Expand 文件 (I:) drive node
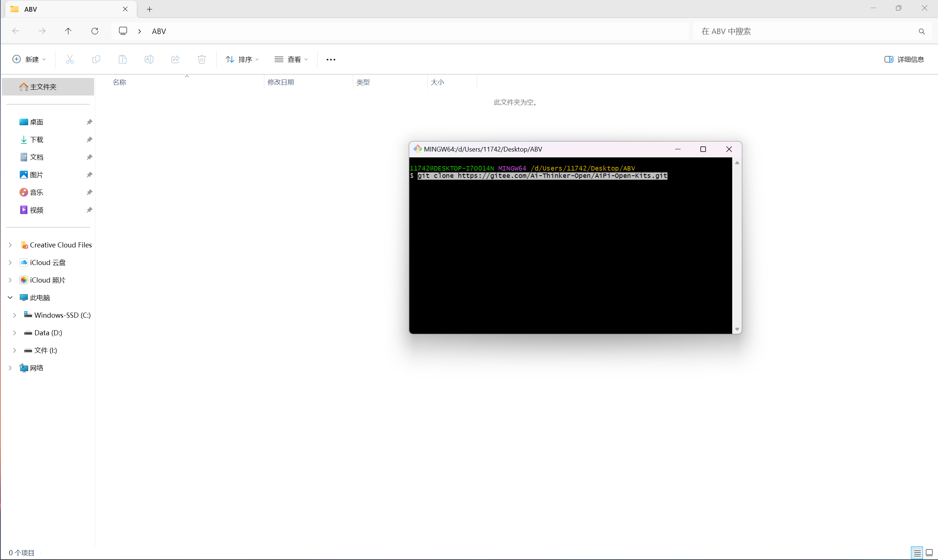This screenshot has width=938, height=560. point(14,350)
